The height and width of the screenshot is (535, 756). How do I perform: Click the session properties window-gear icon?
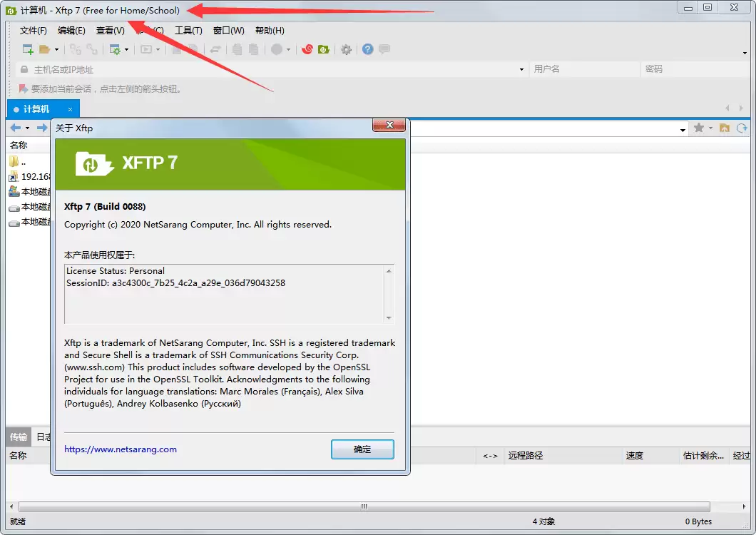(116, 49)
